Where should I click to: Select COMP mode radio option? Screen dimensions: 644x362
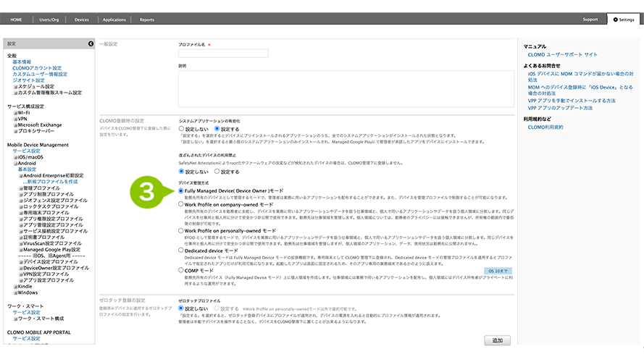[x=180, y=270]
